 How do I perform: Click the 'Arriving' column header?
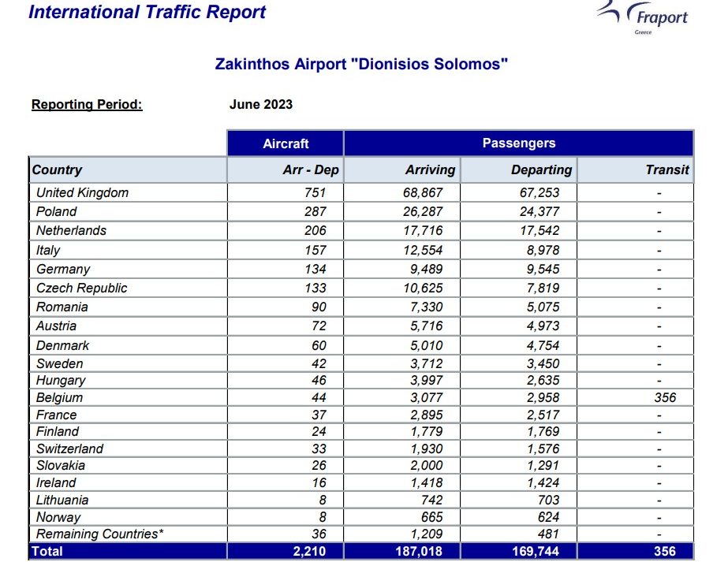(x=402, y=169)
